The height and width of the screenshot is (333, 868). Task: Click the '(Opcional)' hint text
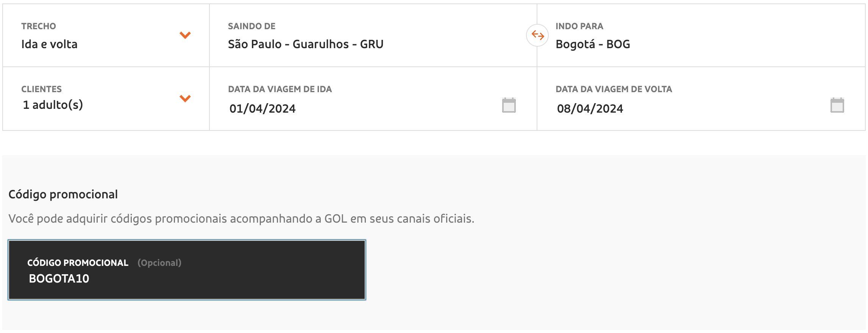[159, 263]
